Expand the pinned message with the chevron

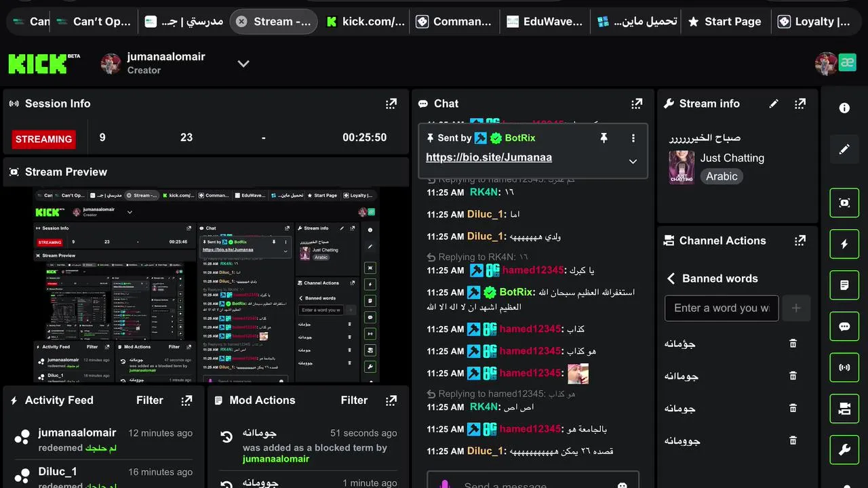[633, 161]
